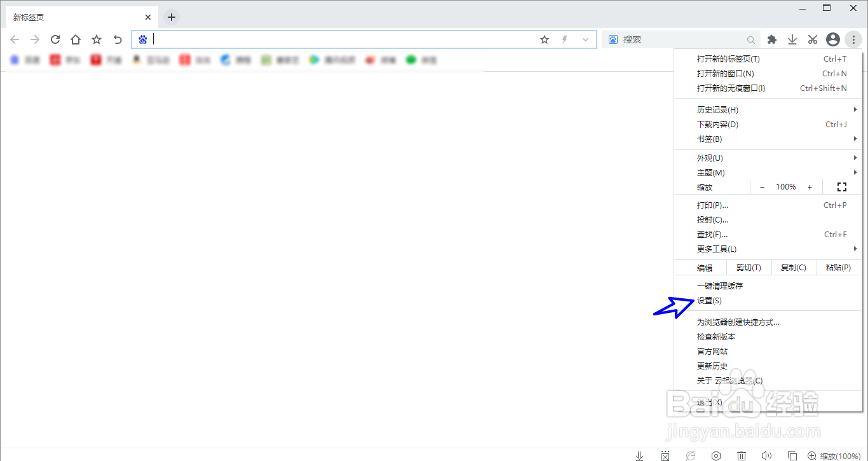This screenshot has height=461, width=868.
Task: Reload the current page
Action: click(x=55, y=39)
